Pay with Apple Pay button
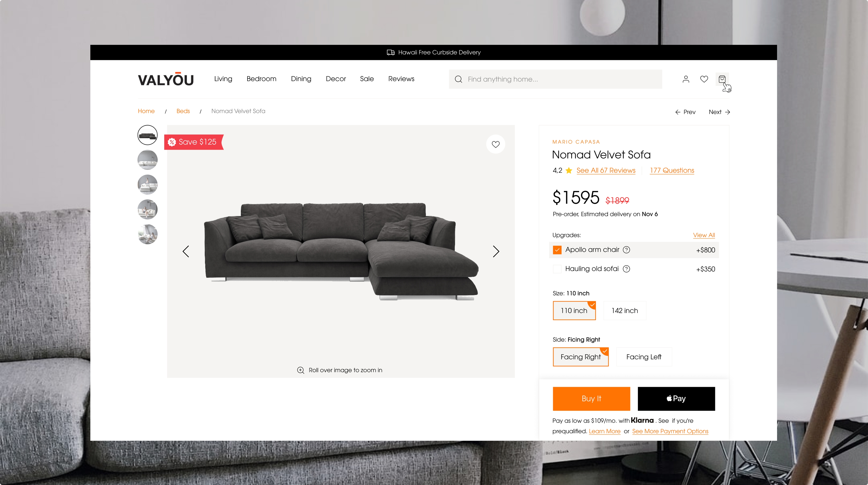The width and height of the screenshot is (868, 485). 676,399
